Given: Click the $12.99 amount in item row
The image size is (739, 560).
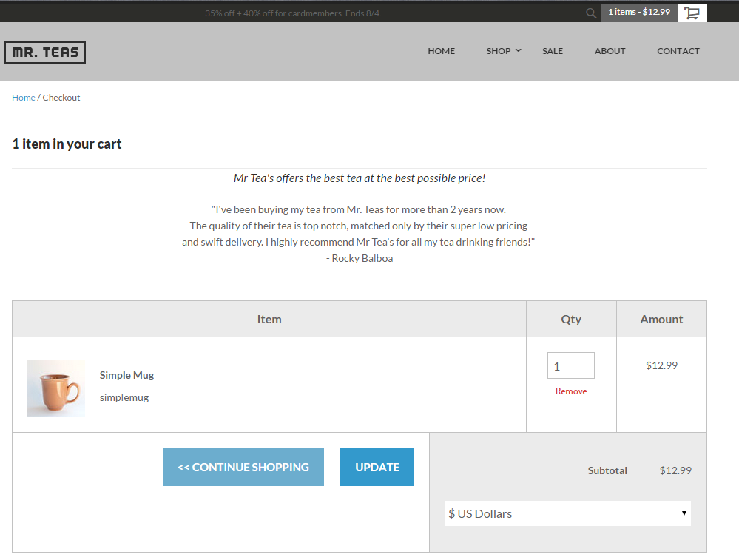Looking at the screenshot, I should coord(661,365).
